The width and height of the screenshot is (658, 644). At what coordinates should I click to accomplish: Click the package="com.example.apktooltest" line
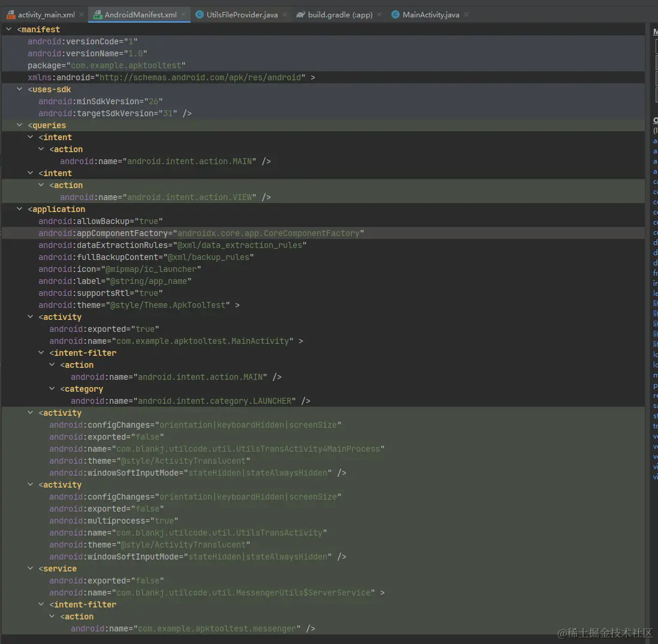(107, 65)
